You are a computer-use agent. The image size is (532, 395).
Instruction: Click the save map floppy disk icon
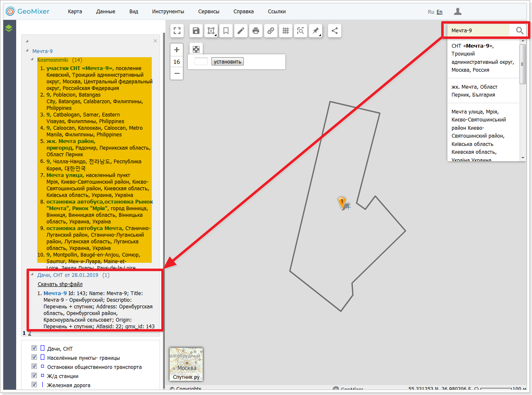point(196,31)
